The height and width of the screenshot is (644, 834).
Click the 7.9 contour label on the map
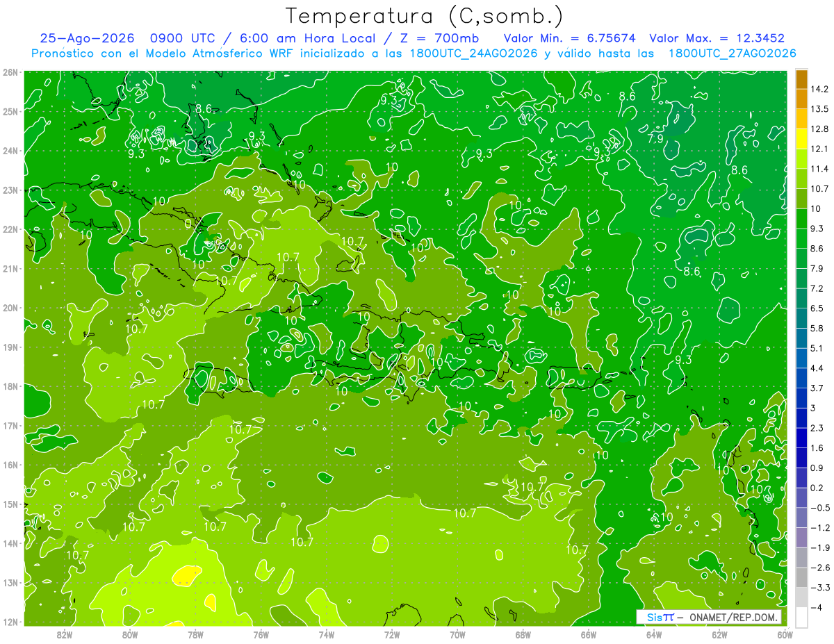pos(655,139)
